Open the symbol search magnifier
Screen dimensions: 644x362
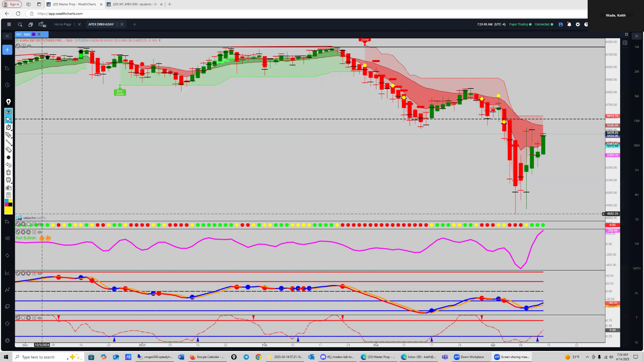click(x=20, y=24)
